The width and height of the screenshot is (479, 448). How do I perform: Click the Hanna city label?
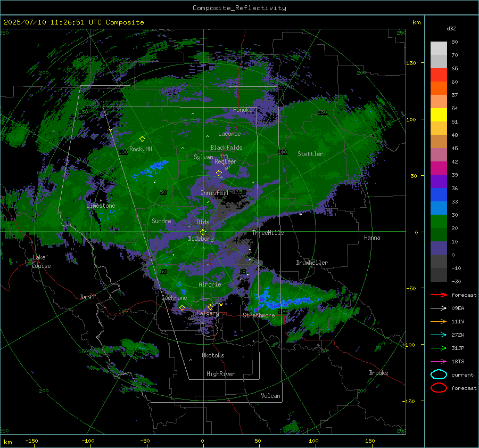click(x=372, y=238)
